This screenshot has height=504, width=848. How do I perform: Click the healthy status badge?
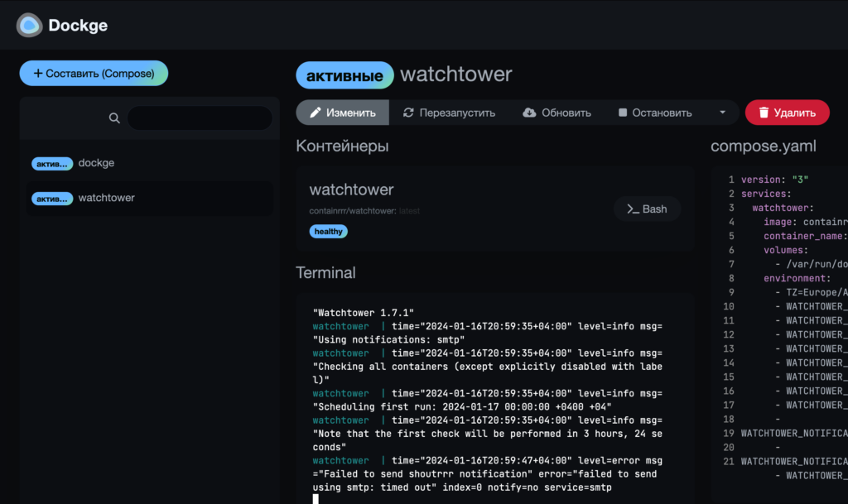[x=328, y=231]
